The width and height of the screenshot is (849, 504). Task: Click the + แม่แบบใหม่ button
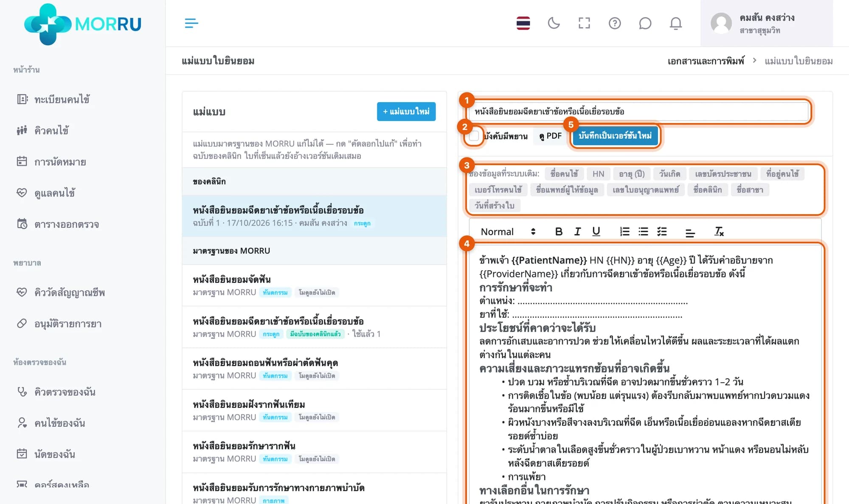tap(406, 112)
